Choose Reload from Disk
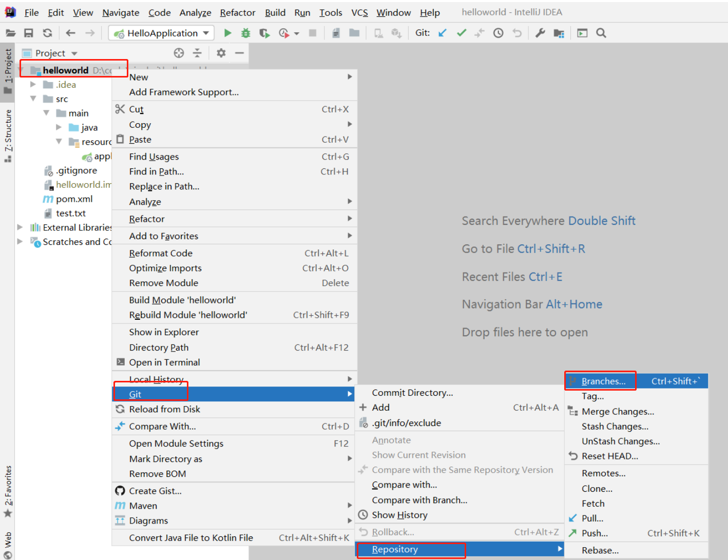This screenshot has width=728, height=560. [235, 409]
